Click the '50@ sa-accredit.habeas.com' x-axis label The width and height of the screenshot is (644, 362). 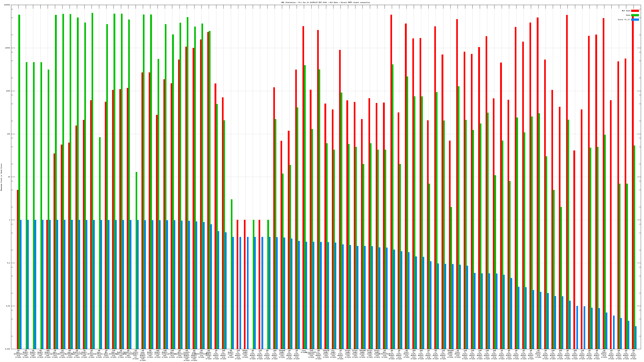[311, 354]
